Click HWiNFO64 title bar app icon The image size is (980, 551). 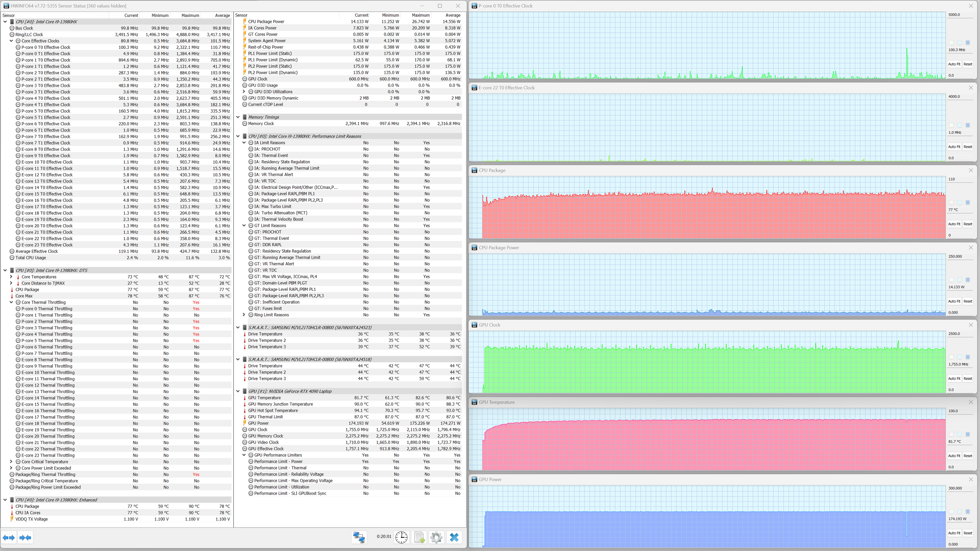(x=6, y=6)
